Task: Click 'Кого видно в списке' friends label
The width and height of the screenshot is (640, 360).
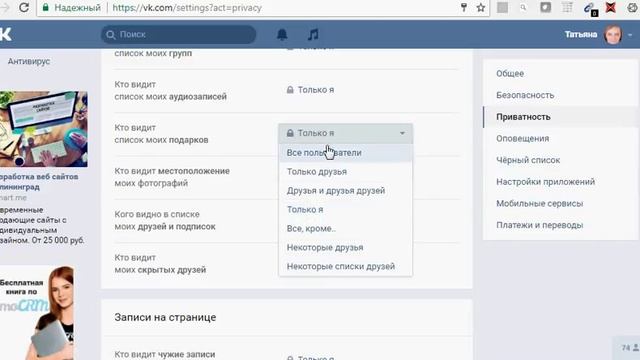Action: (165, 220)
